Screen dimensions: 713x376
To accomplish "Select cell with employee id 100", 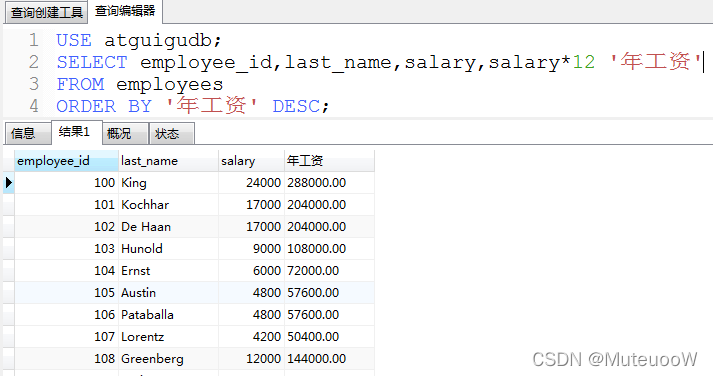I will coord(66,183).
